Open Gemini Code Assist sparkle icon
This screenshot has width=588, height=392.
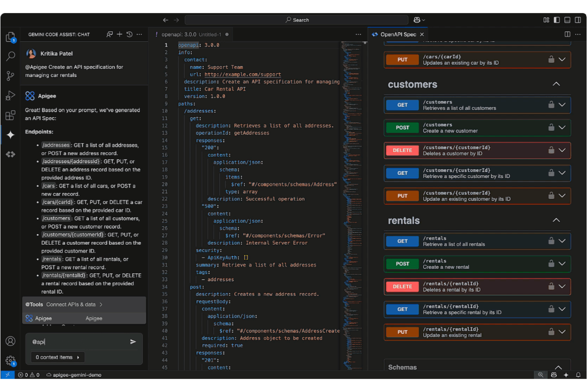pyautogui.click(x=10, y=135)
